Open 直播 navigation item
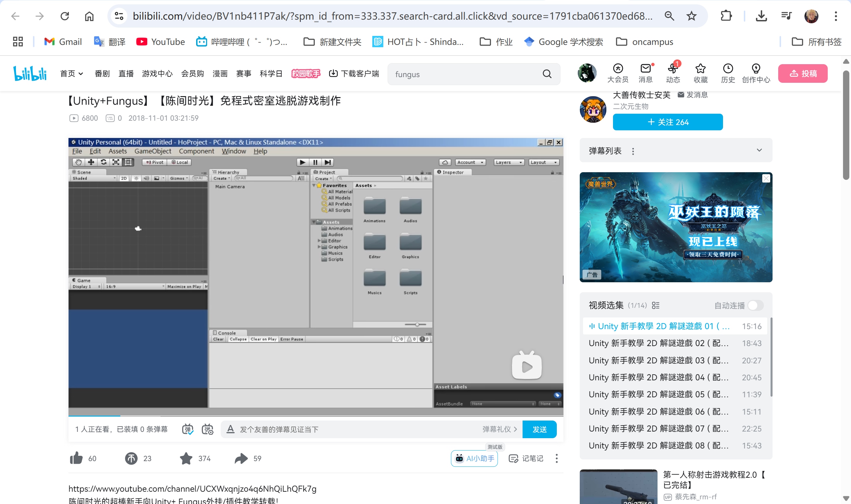Viewport: 851px width, 504px height. point(126,73)
